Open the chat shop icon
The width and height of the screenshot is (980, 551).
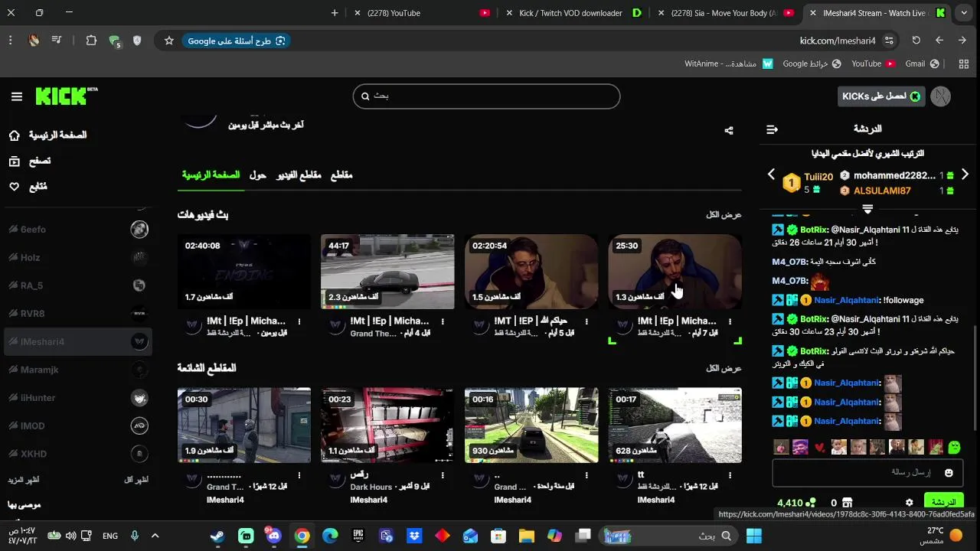click(847, 503)
